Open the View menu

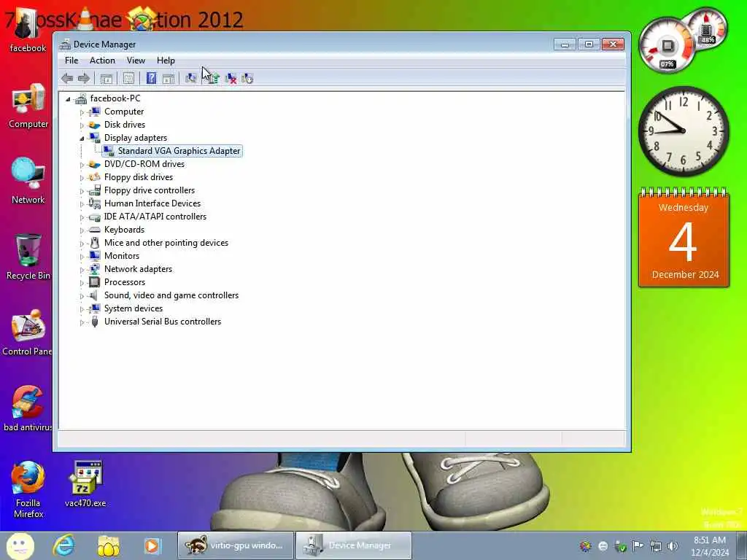136,61
